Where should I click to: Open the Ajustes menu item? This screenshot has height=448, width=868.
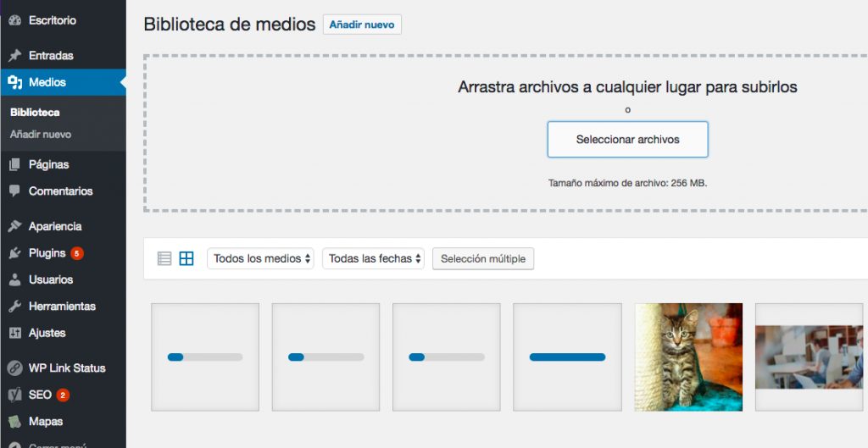pos(63,333)
